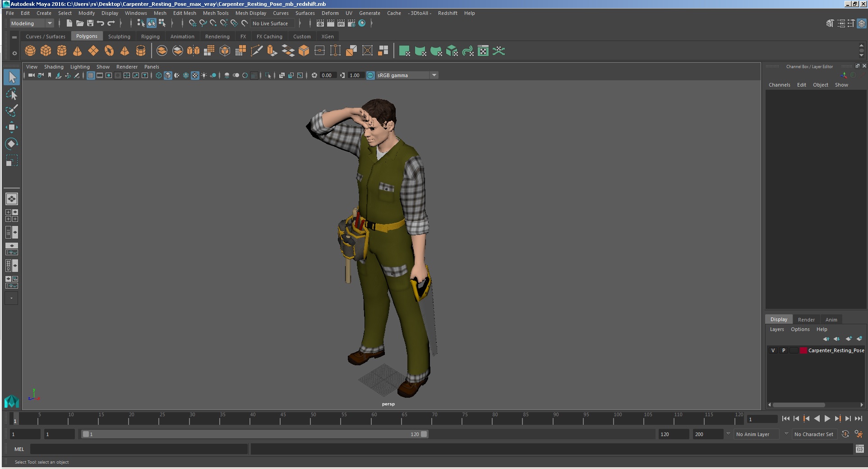Create a polygon torus from shelf
This screenshot has height=469, width=868.
109,51
